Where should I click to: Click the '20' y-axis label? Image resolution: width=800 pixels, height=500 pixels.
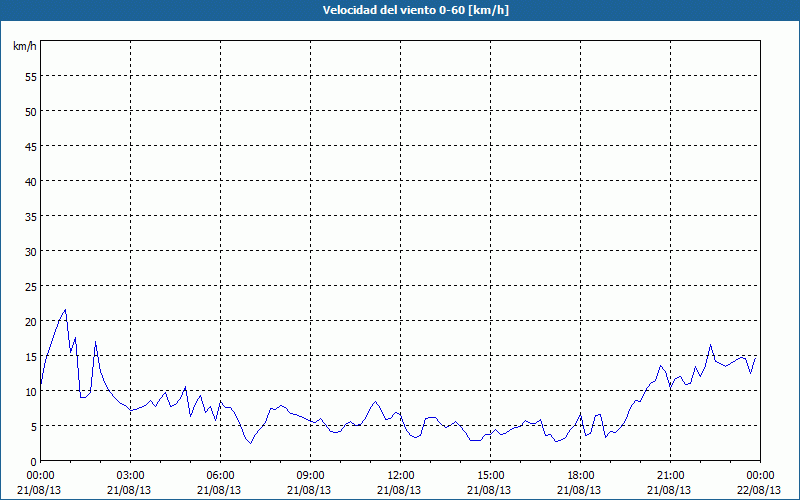point(31,321)
